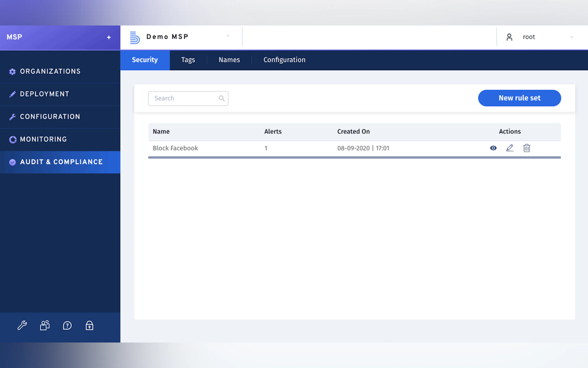Open the Names tab
Viewport: 588px width, 368px height.
[x=229, y=60]
